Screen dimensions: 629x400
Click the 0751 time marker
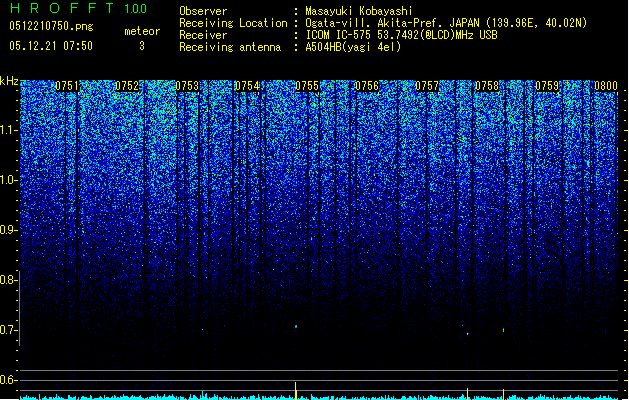point(67,86)
